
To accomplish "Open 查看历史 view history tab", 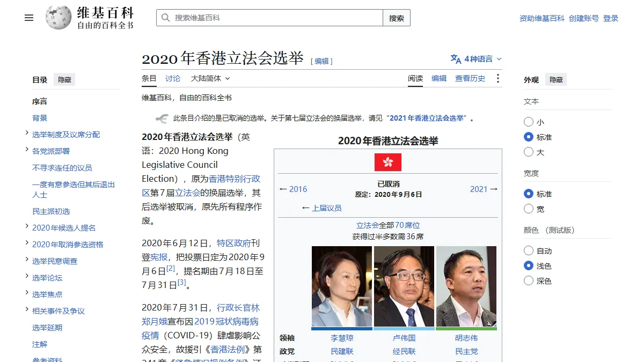I will pos(470,78).
